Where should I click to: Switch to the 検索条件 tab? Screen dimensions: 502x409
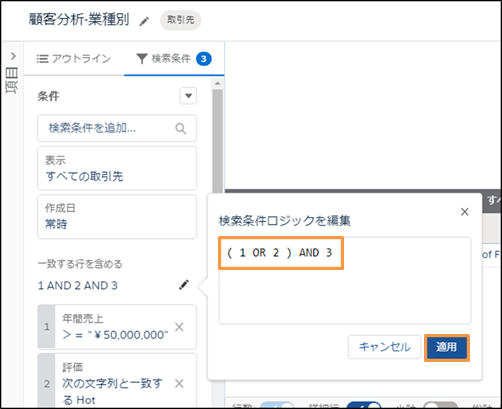(174, 59)
